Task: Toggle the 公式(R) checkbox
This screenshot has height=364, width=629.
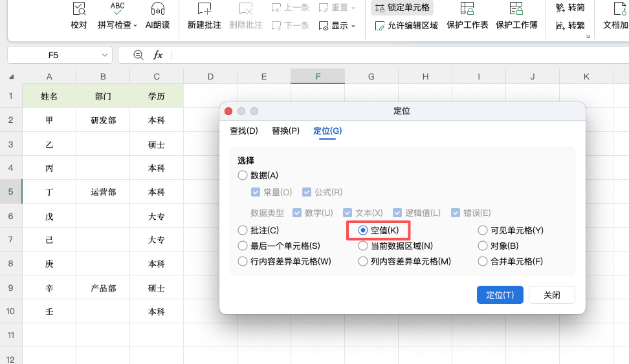Action: pos(307,192)
